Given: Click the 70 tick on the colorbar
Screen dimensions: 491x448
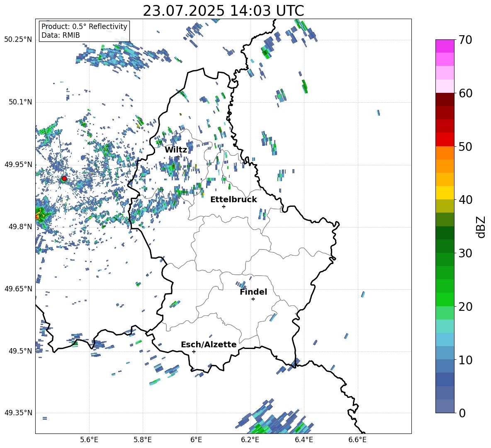Looking at the screenshot, I should (x=465, y=40).
